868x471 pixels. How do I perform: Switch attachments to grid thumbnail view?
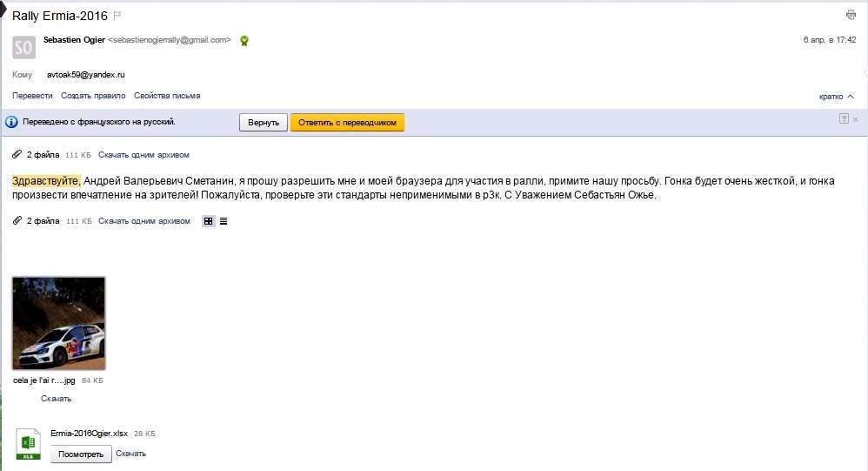208,221
